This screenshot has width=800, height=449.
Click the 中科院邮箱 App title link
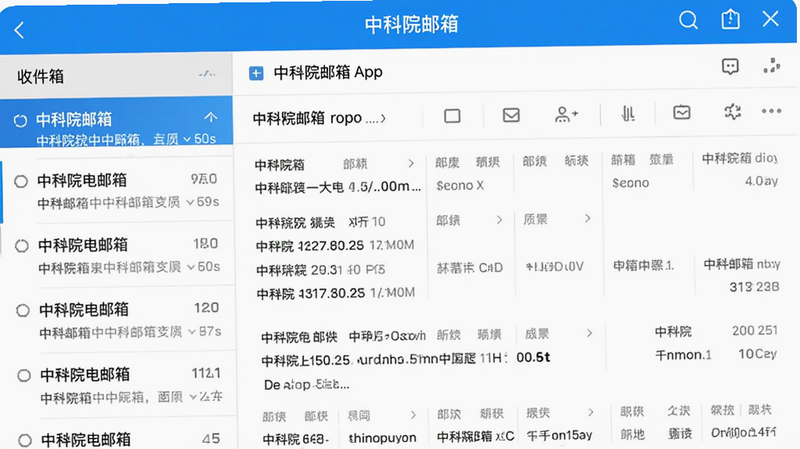pos(328,72)
